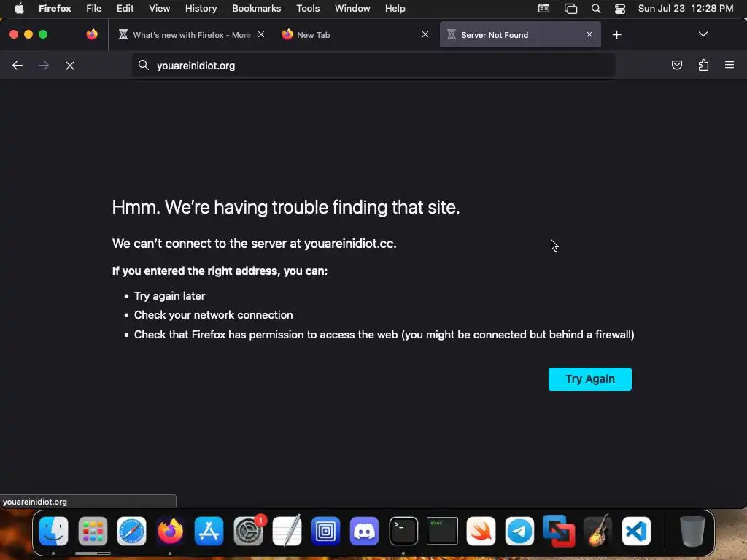Open the Firefox hamburger application menu

tap(729, 65)
